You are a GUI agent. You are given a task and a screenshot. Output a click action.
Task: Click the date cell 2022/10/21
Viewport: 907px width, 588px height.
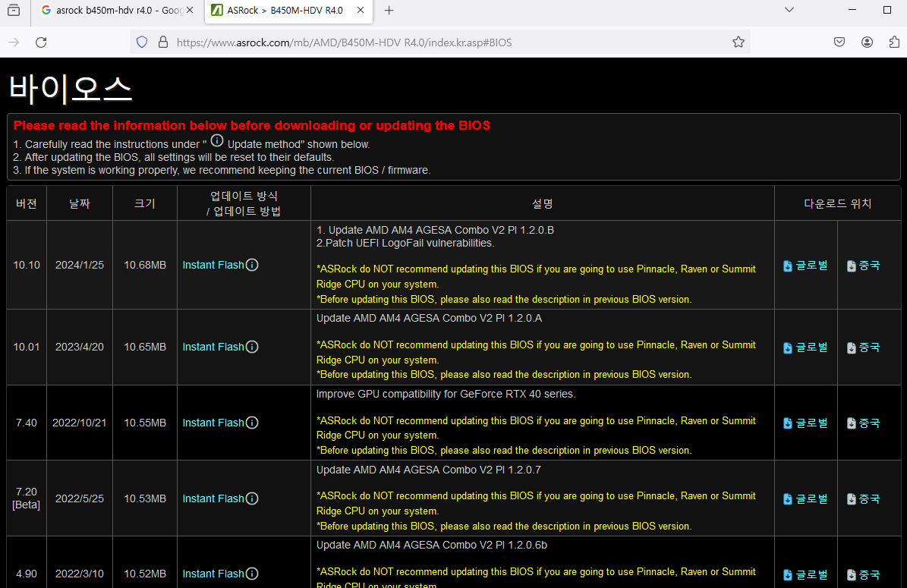click(x=79, y=423)
